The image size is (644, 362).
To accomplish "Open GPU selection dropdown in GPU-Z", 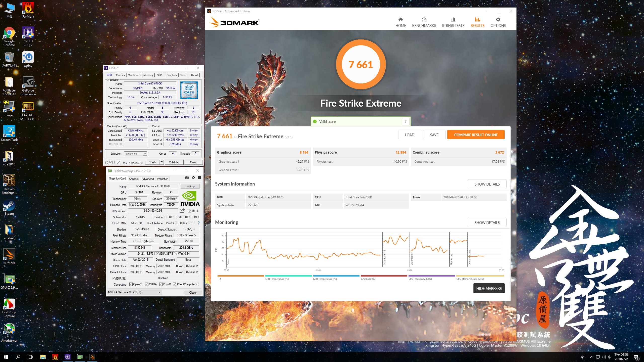I will click(134, 292).
